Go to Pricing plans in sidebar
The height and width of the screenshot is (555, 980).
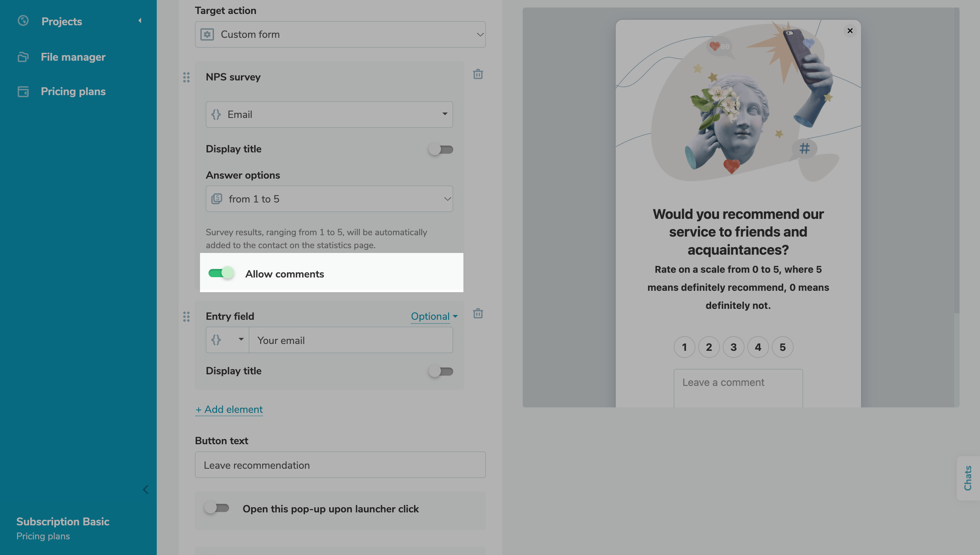pyautogui.click(x=73, y=91)
